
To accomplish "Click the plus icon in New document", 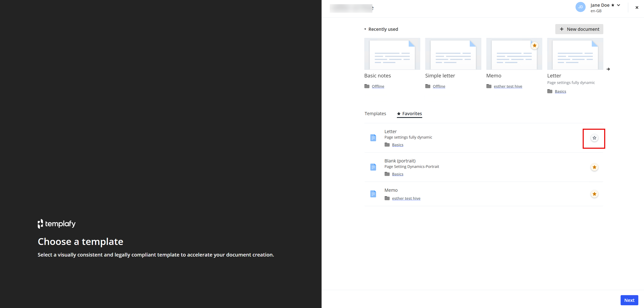I will [x=562, y=29].
